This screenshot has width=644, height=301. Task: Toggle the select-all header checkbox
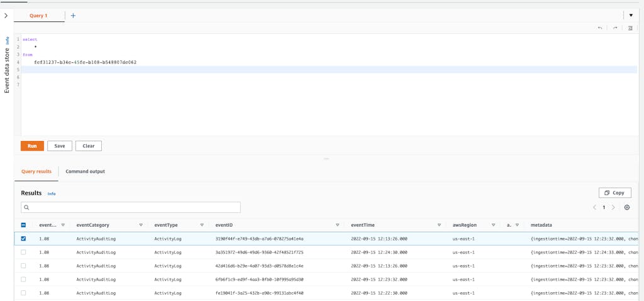coord(23,225)
